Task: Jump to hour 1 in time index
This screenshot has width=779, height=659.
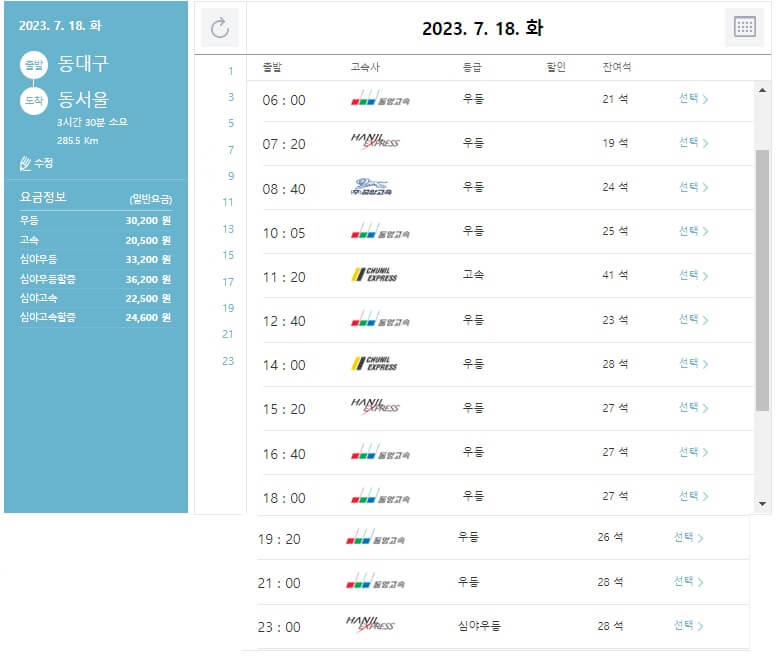Action: (231, 71)
